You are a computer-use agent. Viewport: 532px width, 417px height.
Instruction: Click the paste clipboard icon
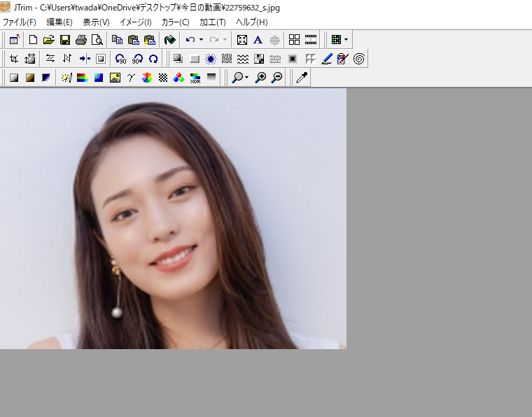click(133, 40)
